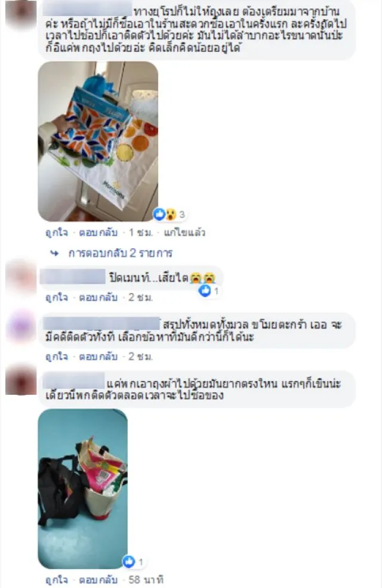Open แก้ไขแล้ว edit history link
This screenshot has width=382, height=588.
coord(184,233)
